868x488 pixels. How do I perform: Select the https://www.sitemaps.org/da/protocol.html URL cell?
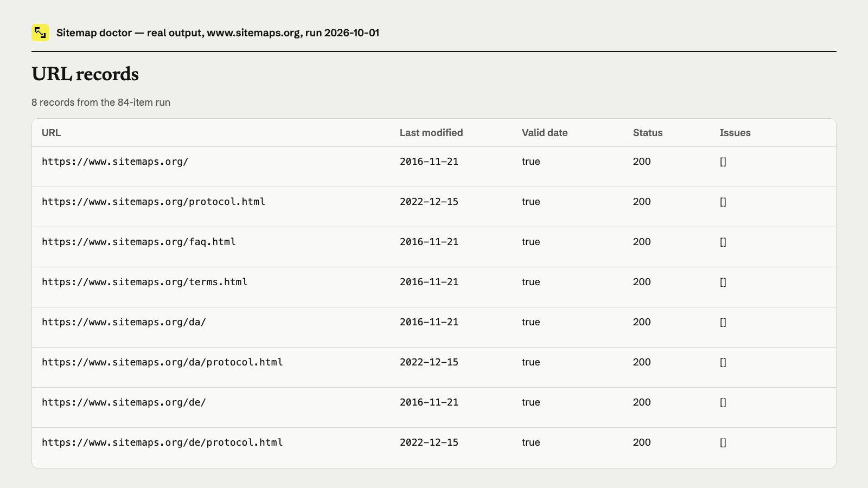162,362
